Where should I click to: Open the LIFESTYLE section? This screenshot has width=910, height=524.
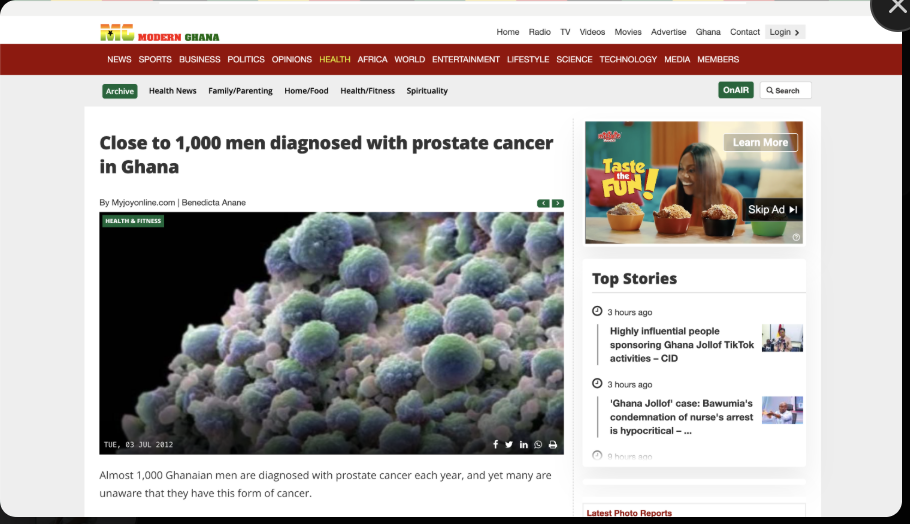click(528, 59)
